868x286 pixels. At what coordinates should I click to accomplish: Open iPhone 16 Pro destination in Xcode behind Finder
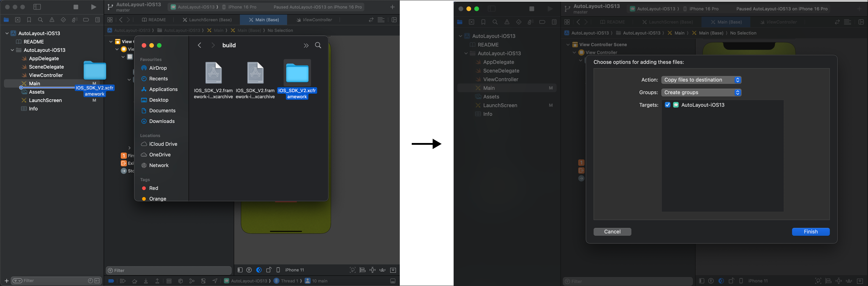239,7
